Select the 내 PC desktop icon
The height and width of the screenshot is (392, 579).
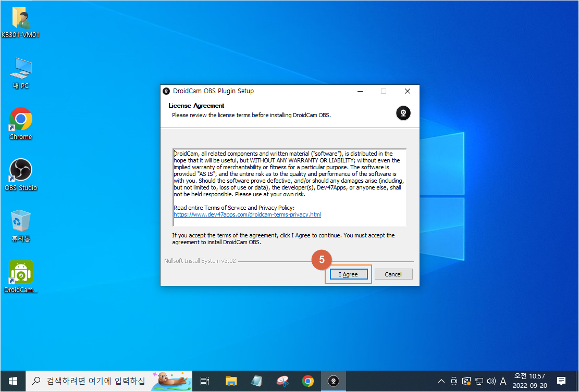pyautogui.click(x=21, y=73)
